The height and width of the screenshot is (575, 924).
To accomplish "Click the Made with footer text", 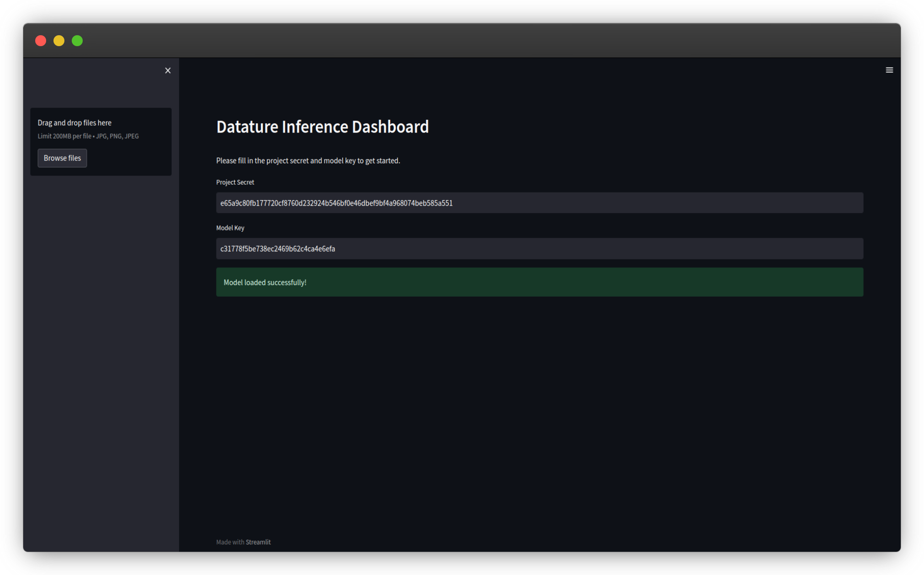I will 230,542.
